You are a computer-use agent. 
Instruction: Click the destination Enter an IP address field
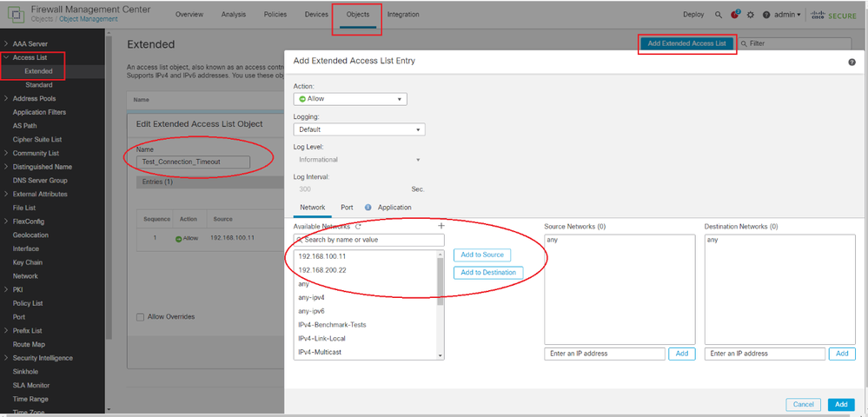pyautogui.click(x=765, y=354)
